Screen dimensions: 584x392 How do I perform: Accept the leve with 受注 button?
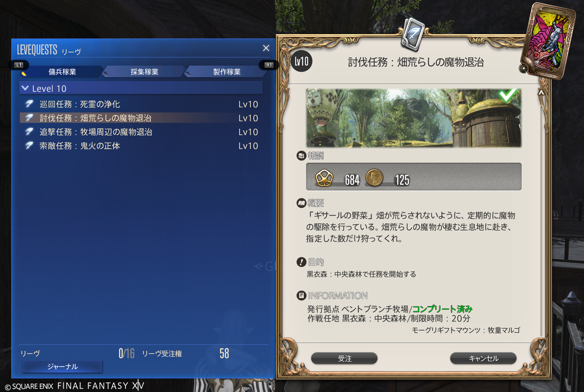click(x=345, y=358)
